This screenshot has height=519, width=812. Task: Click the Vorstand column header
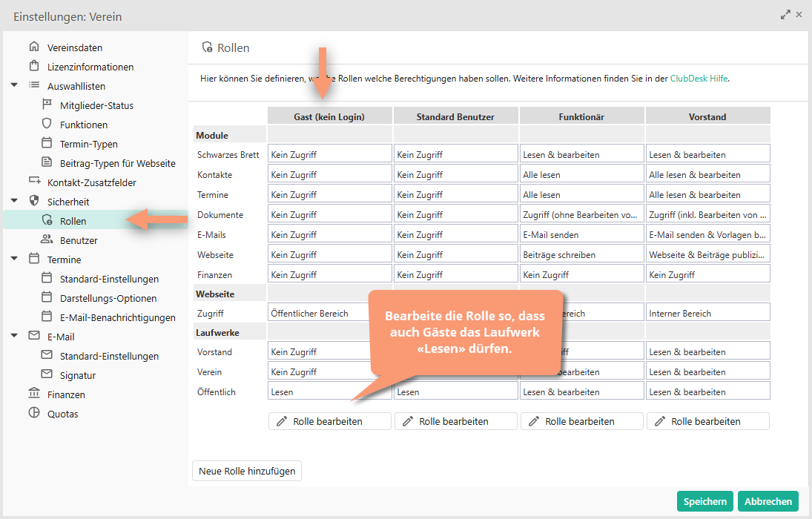707,116
